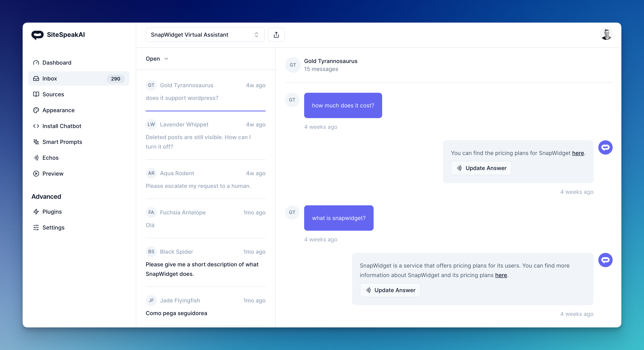Click the SiteSpeakAI logo icon
644x350 pixels.
pyautogui.click(x=38, y=35)
